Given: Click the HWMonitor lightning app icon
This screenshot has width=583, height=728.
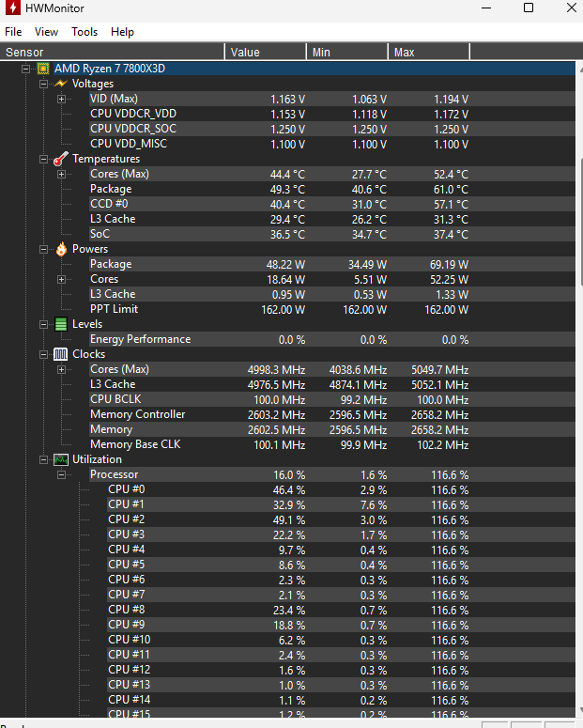Looking at the screenshot, I should pos(12,8).
